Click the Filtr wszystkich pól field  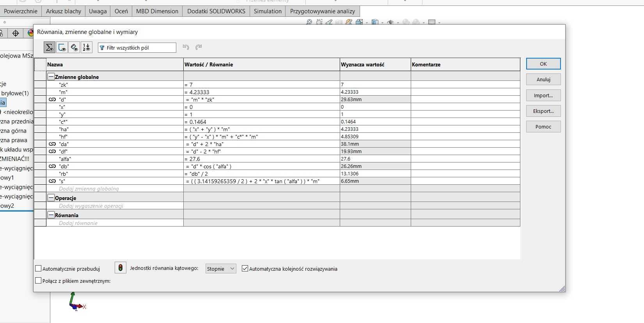coord(137,48)
